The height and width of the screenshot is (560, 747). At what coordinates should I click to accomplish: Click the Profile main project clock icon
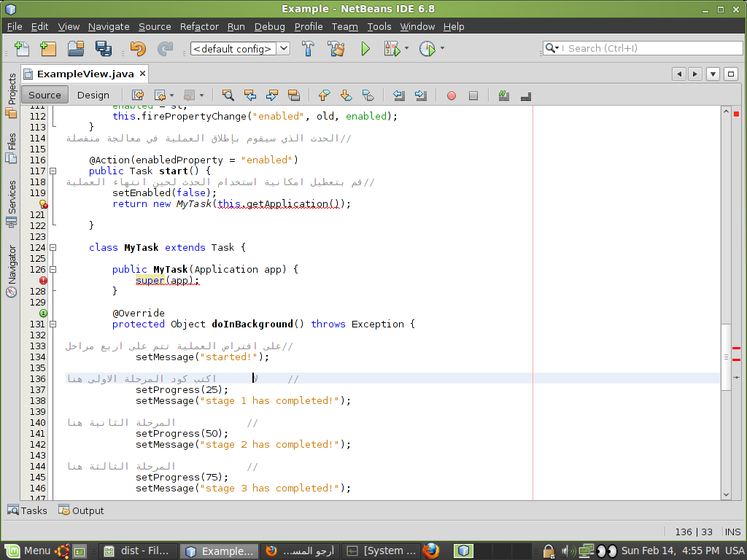click(x=427, y=49)
